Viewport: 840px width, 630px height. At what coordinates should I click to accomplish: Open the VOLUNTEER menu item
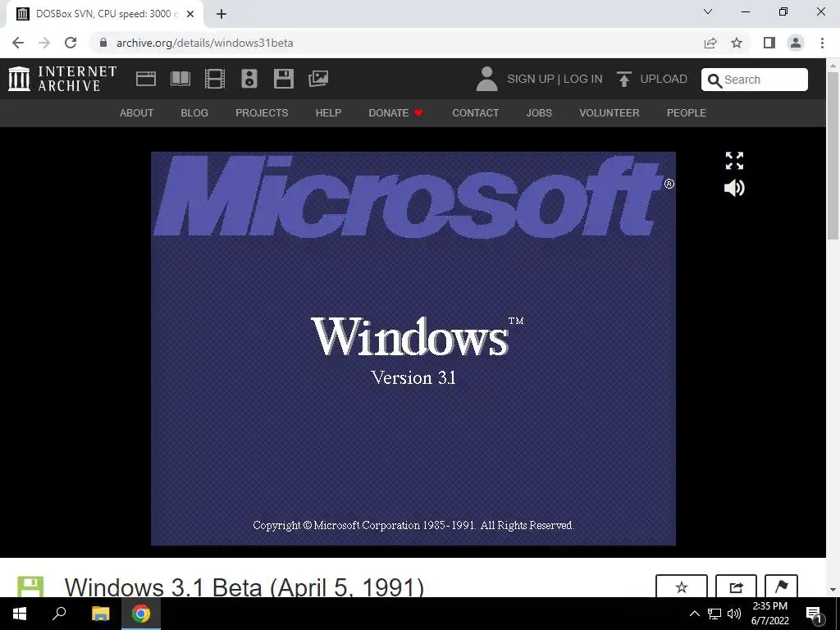609,113
